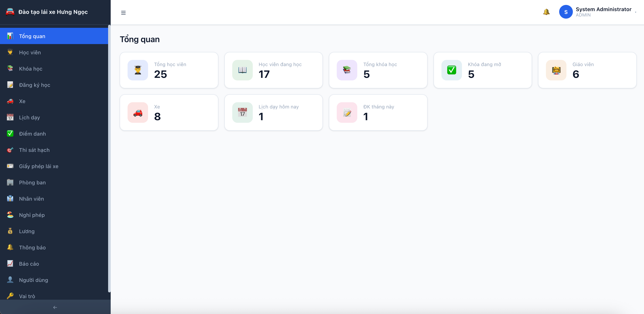Expand the System Administrator dropdown arrow
This screenshot has width=644, height=314.
pos(635,12)
